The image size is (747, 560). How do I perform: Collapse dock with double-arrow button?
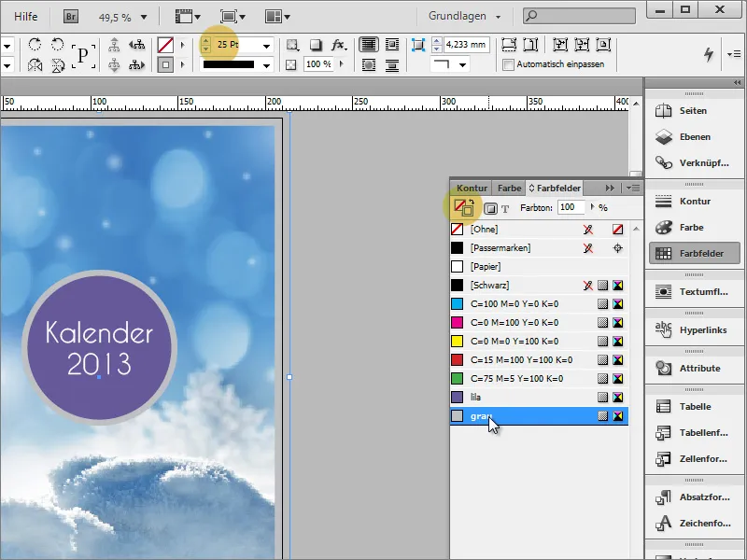[x=737, y=83]
